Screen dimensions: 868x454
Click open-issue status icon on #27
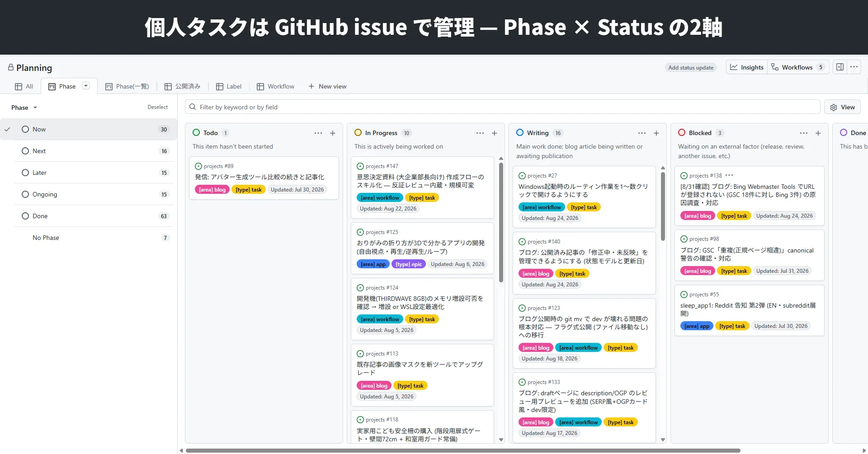(x=522, y=176)
